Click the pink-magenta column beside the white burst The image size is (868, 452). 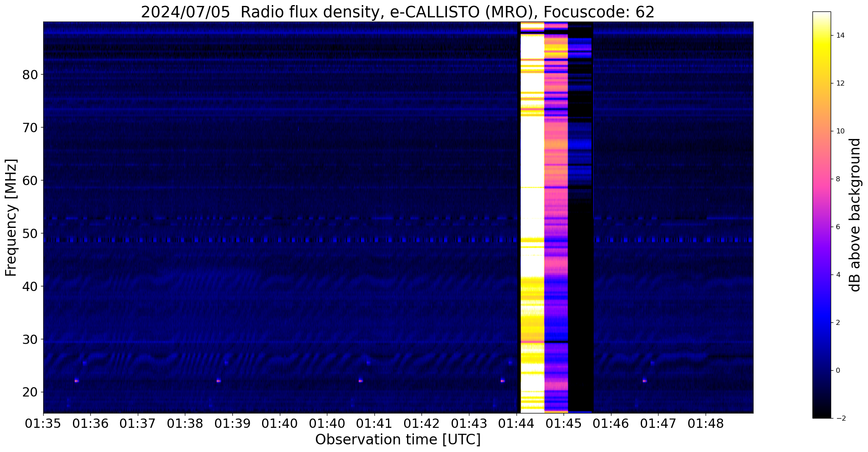(x=556, y=217)
